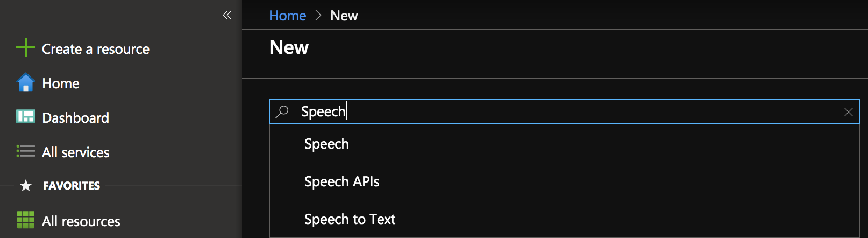Click the blue house Home icon in sidebar

tap(25, 83)
